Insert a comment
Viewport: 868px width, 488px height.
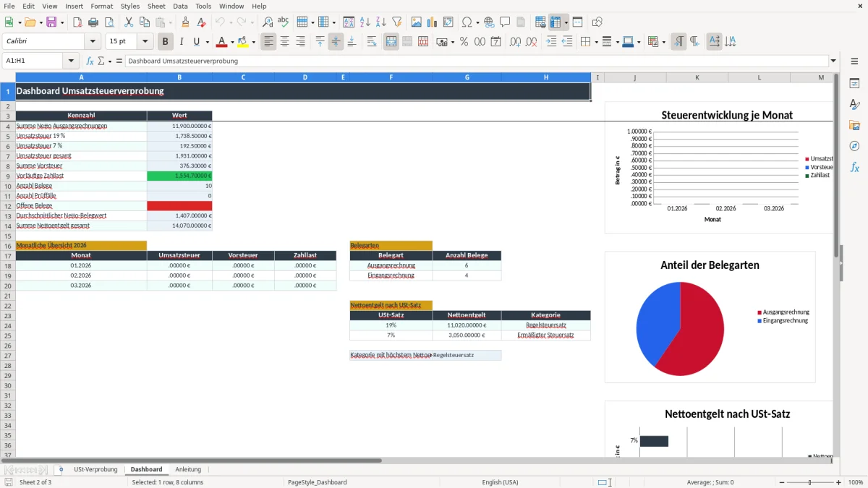(x=506, y=22)
